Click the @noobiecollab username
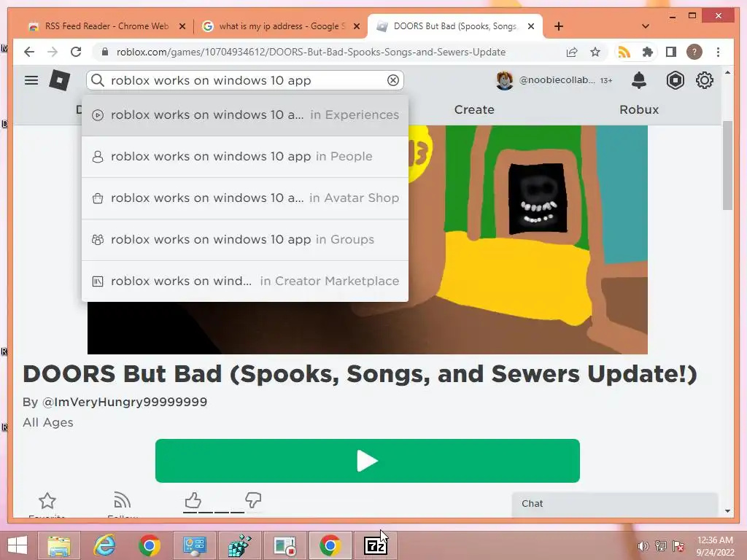747x560 pixels. point(557,80)
